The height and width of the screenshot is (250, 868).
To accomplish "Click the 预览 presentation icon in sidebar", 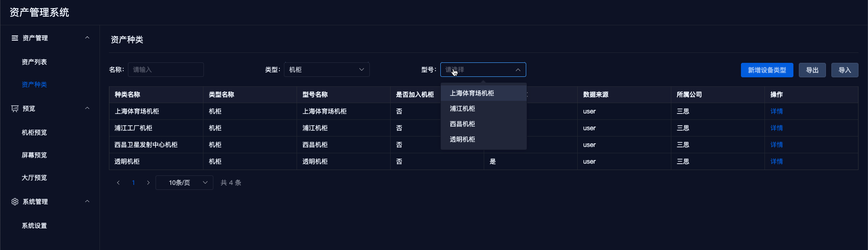I will (x=15, y=108).
